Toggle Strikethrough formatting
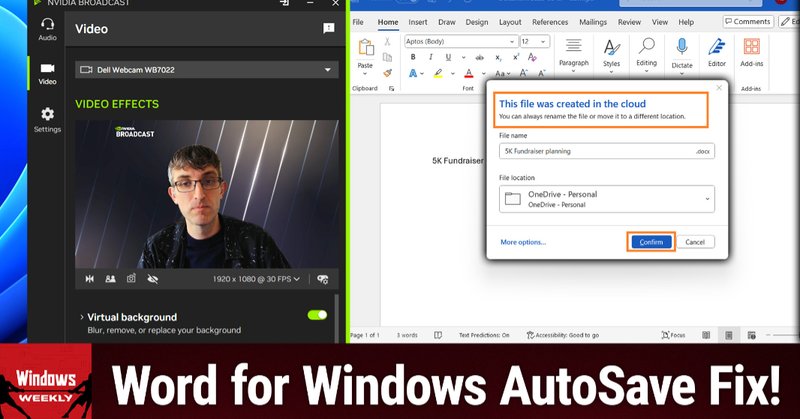 [x=479, y=58]
